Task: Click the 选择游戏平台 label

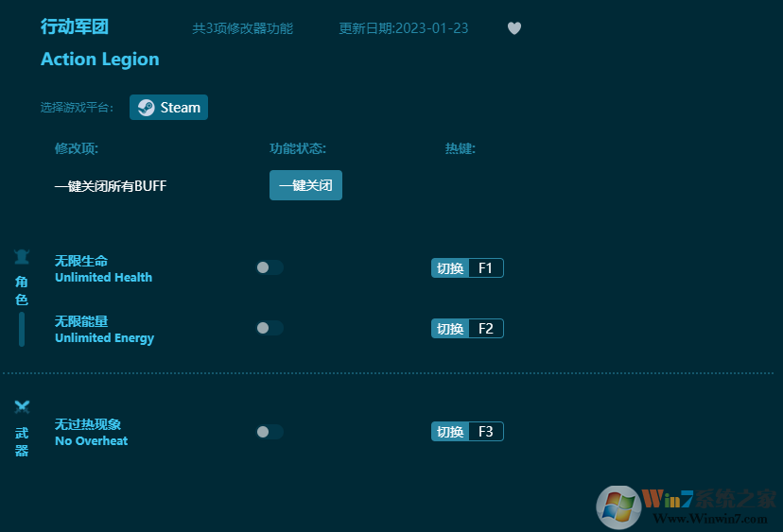Action: click(x=77, y=108)
